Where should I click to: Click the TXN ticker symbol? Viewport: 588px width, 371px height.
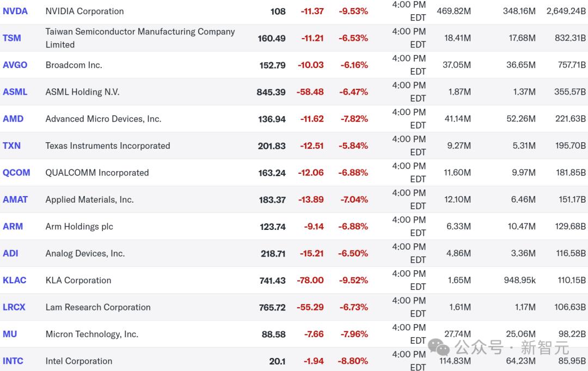click(11, 145)
